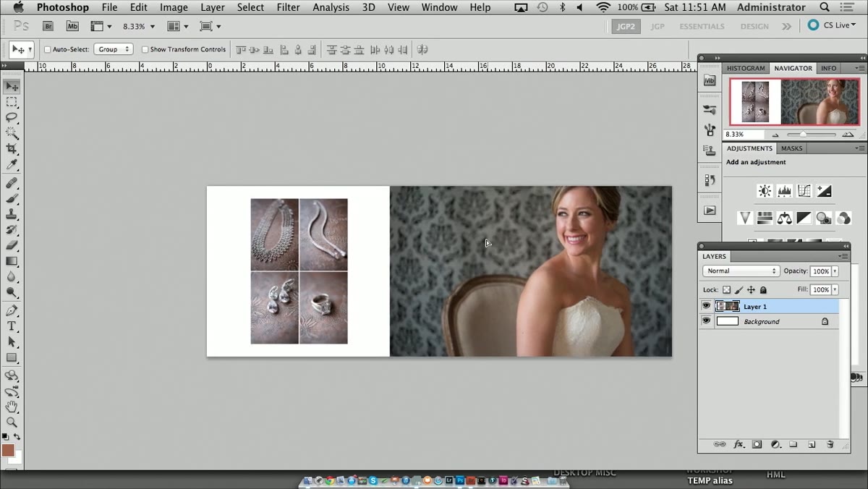Add a Brightness/Contrast adjustment
This screenshot has width=868, height=489.
coord(765,191)
